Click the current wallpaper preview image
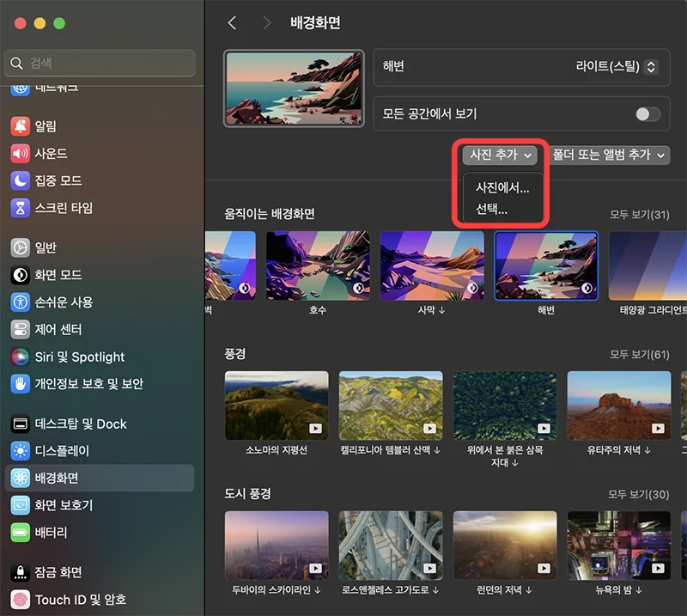The width and height of the screenshot is (687, 616). point(294,88)
